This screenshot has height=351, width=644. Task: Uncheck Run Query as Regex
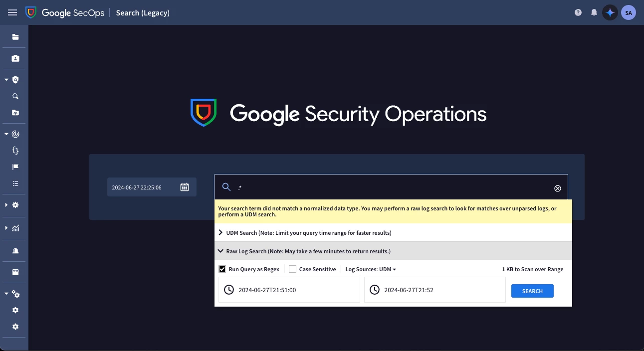pos(222,269)
